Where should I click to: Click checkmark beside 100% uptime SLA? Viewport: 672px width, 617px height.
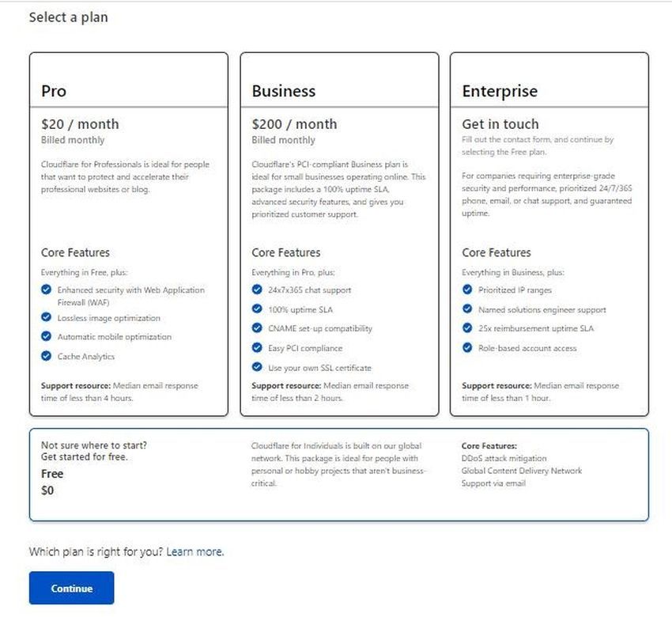click(257, 308)
